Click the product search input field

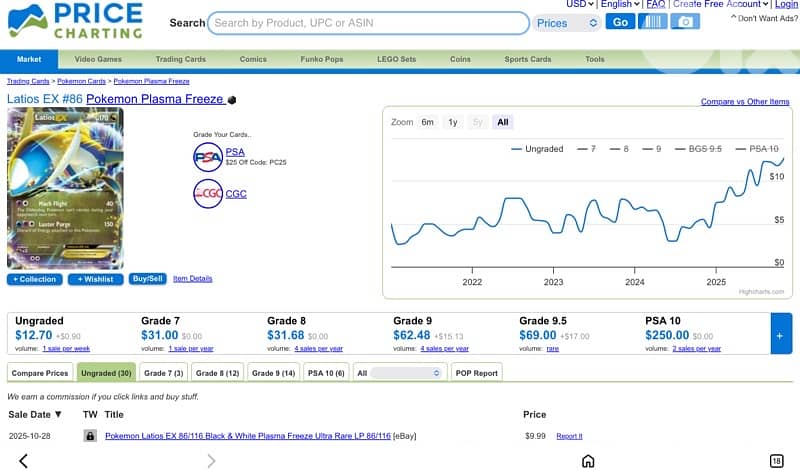368,22
